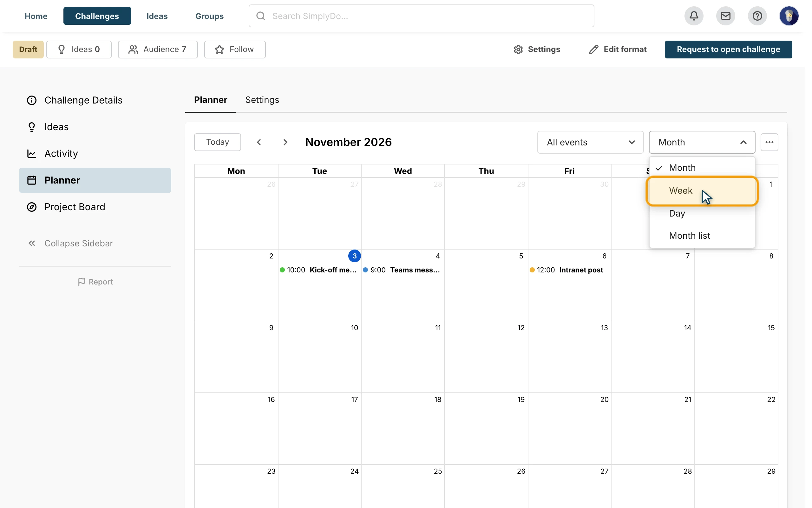The height and width of the screenshot is (508, 812).
Task: Open Audience 7 button
Action: [x=158, y=50]
